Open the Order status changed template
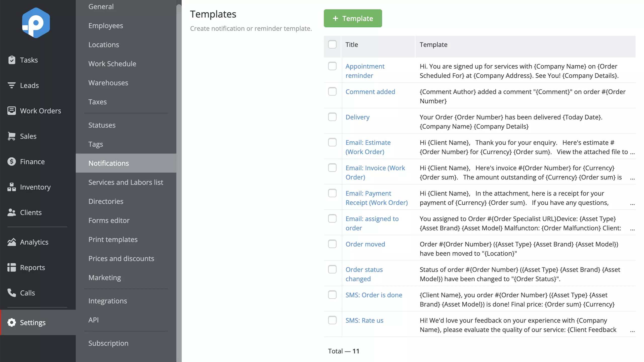Viewport: 644px width, 362px height. point(364,274)
